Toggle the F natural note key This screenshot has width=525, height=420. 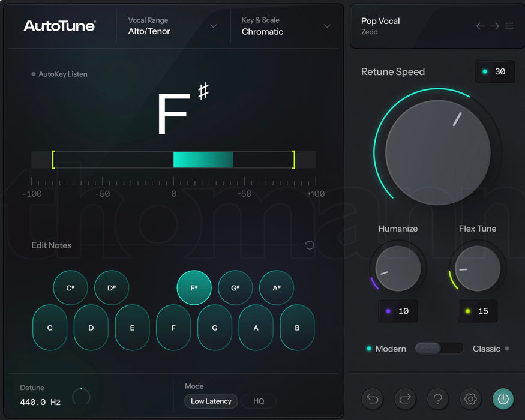pos(173,328)
